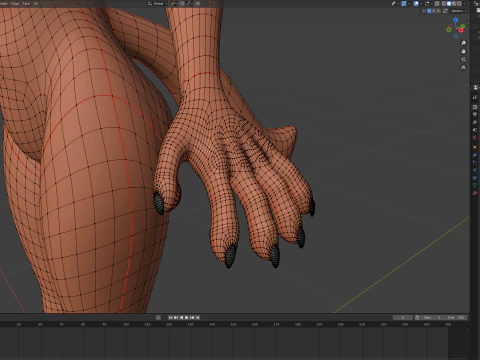Click the zoom view magnifier button
This screenshot has width=480, height=360.
point(463,43)
